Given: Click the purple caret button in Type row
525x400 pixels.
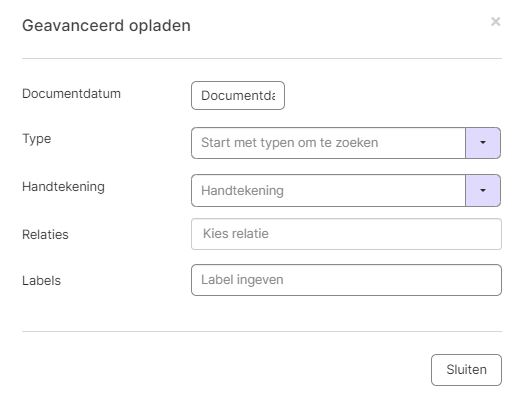Looking at the screenshot, I should pyautogui.click(x=483, y=143).
